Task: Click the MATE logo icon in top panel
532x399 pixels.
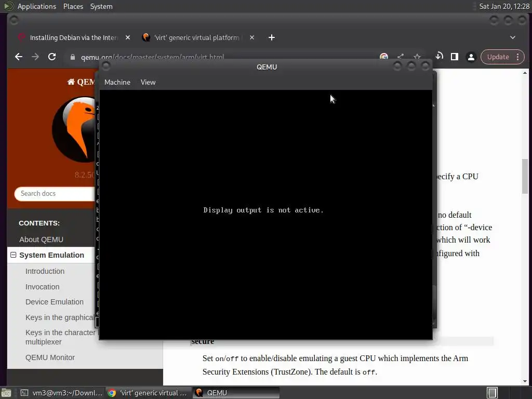Action: (x=8, y=6)
